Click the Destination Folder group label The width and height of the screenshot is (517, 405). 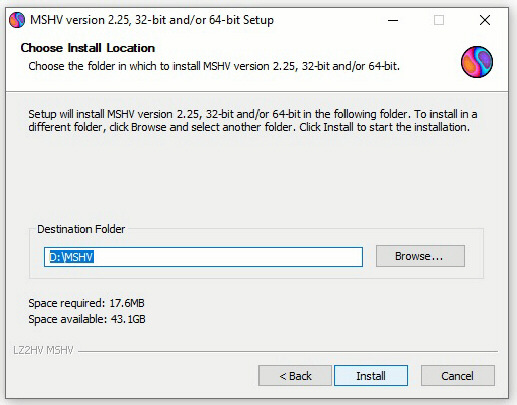coord(81,229)
